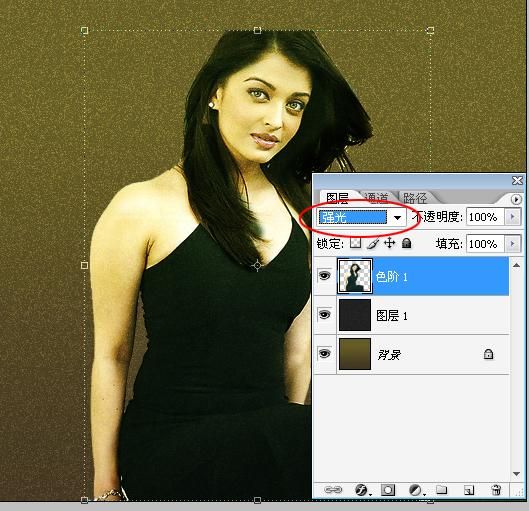This screenshot has width=529, height=511.
Task: Toggle visibility of 背景 layer
Action: (x=324, y=353)
